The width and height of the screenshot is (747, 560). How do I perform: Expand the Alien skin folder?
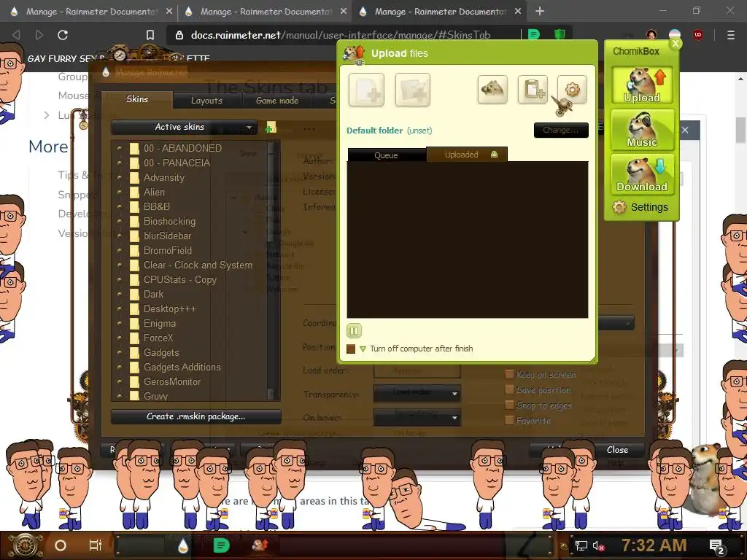click(119, 192)
